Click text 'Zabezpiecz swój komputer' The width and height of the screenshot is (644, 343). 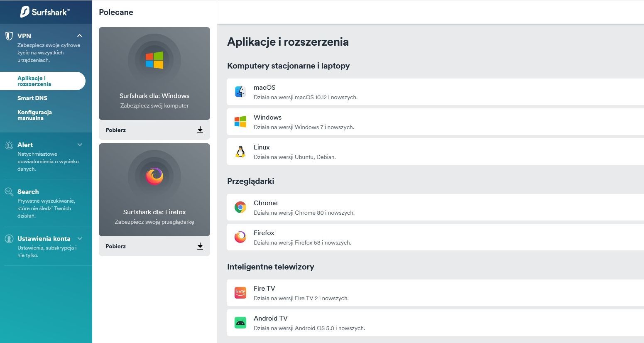coord(154,105)
